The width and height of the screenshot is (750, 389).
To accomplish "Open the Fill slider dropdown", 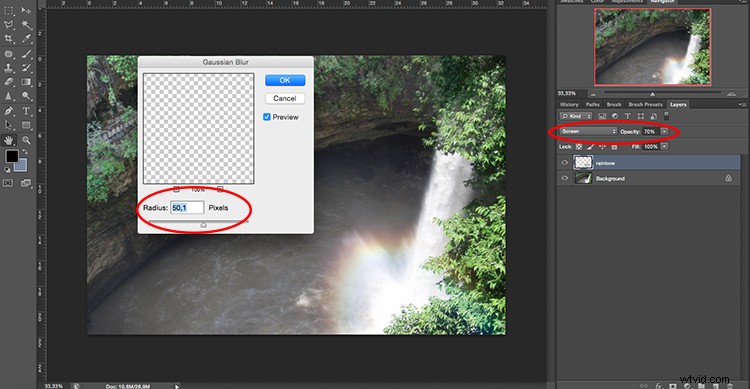I will [x=664, y=146].
